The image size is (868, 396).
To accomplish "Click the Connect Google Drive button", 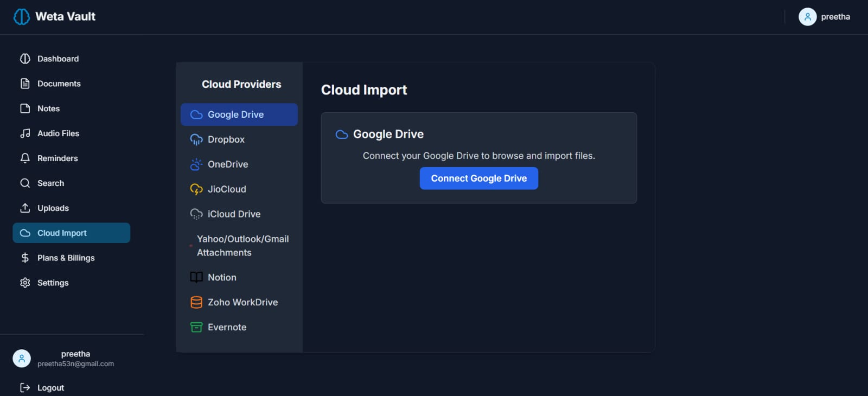I will (x=479, y=178).
